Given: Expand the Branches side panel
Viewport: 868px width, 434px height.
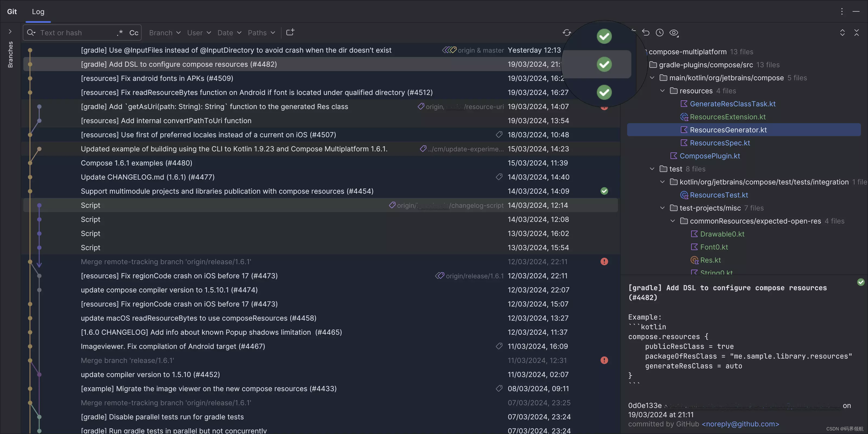Looking at the screenshot, I should point(10,31).
